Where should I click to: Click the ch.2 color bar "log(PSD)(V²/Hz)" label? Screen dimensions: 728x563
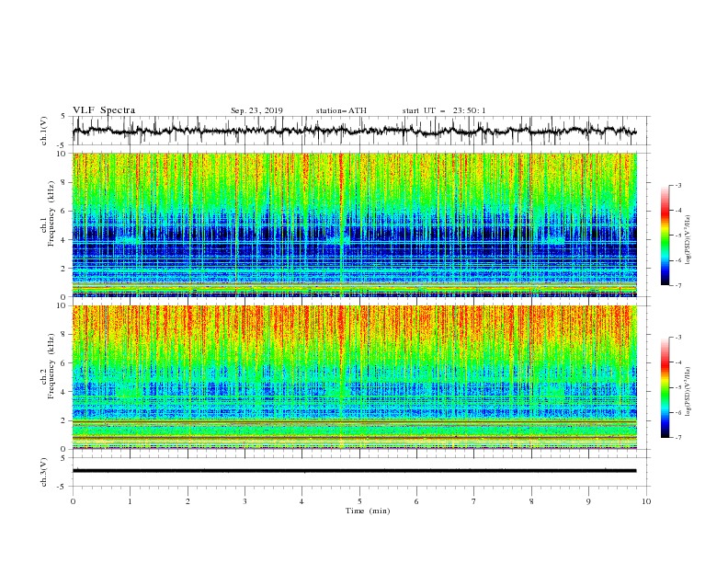pos(688,391)
